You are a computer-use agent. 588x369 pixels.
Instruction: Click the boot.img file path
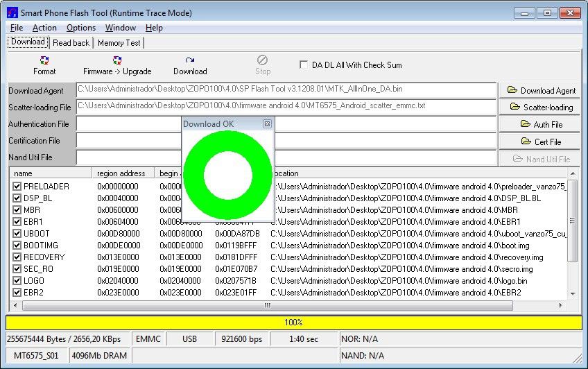coord(400,246)
